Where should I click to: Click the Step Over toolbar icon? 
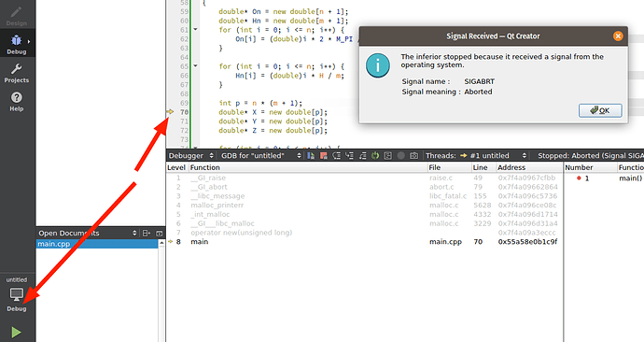(336, 155)
